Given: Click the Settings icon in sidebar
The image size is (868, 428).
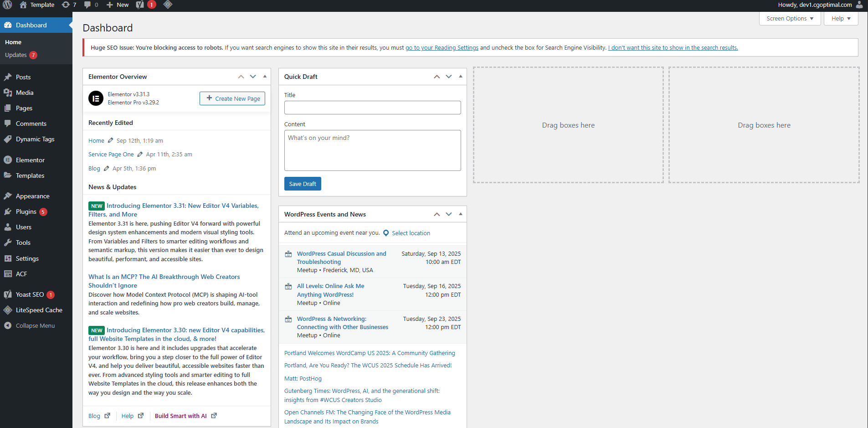Looking at the screenshot, I should [x=8, y=258].
